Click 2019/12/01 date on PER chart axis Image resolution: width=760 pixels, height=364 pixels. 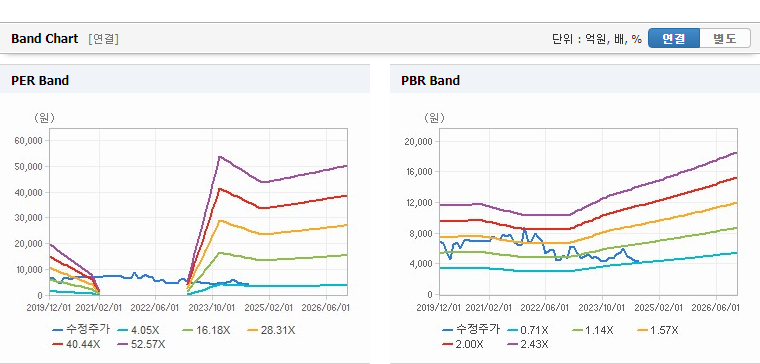tap(49, 307)
